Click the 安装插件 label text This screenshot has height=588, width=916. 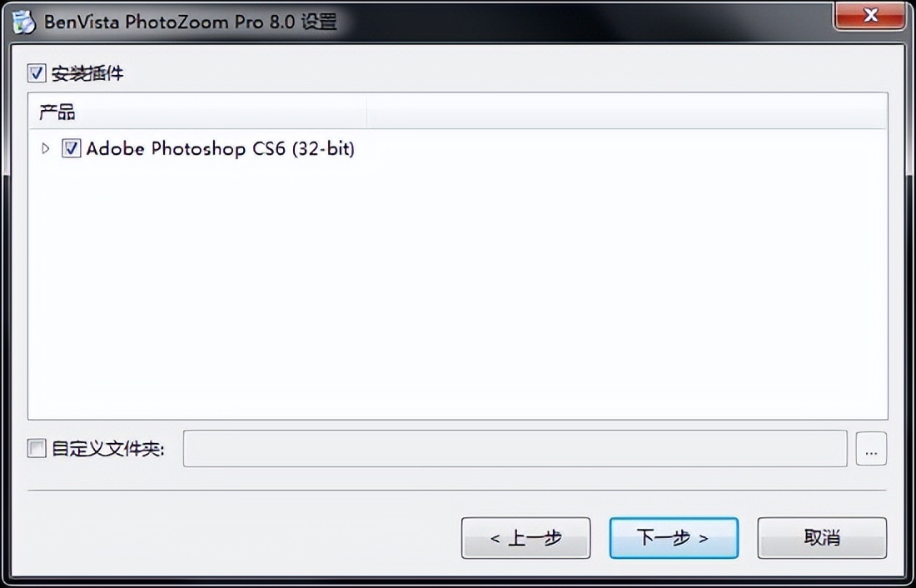point(87,73)
